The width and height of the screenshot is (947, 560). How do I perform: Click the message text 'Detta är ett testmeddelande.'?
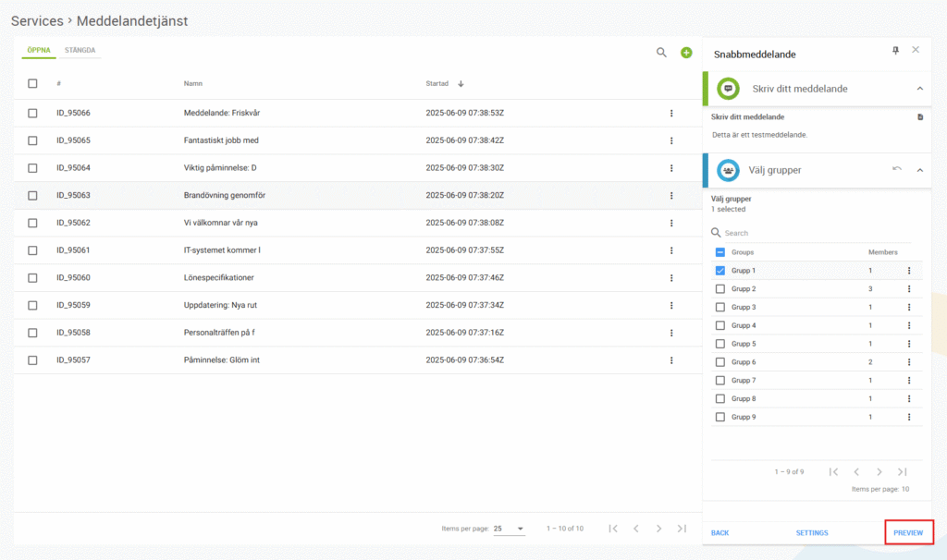coord(759,135)
